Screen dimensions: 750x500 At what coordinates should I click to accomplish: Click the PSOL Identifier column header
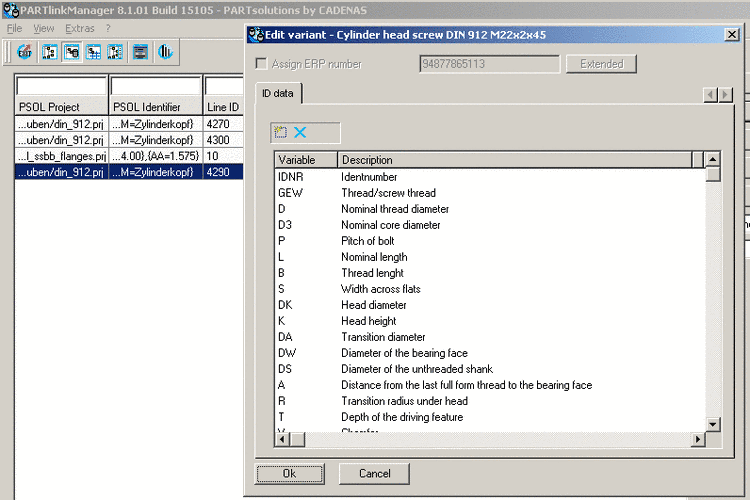pyautogui.click(x=156, y=107)
